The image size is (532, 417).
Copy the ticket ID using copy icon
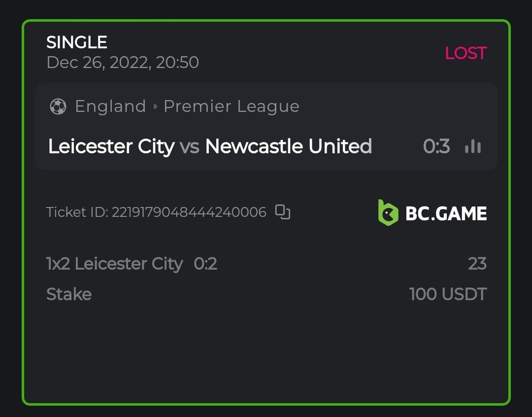(283, 212)
